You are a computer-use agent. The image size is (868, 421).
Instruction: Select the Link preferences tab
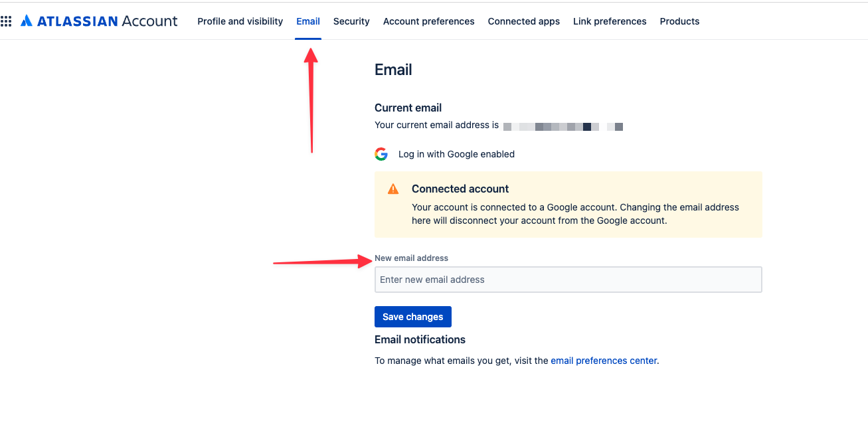pos(609,21)
